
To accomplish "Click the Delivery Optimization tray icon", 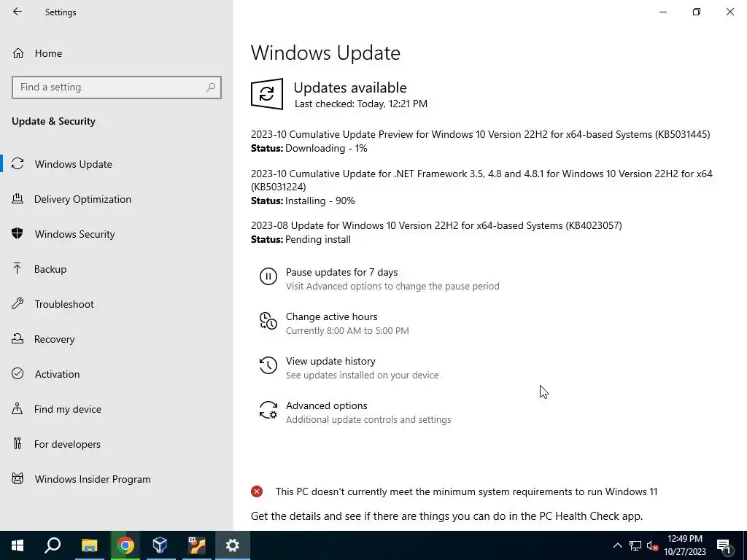I will (18, 198).
